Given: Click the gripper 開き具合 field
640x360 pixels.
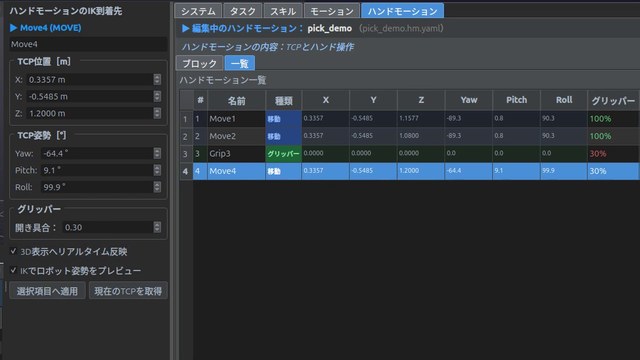Looking at the screenshot, I should (x=108, y=227).
